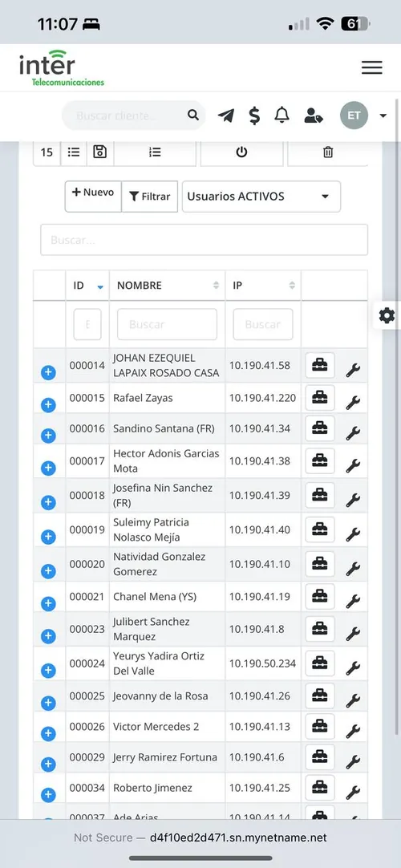Screen dimensions: 401x868
Task: Click toolbox icon for Julibert Sanchez row
Action: tap(320, 630)
